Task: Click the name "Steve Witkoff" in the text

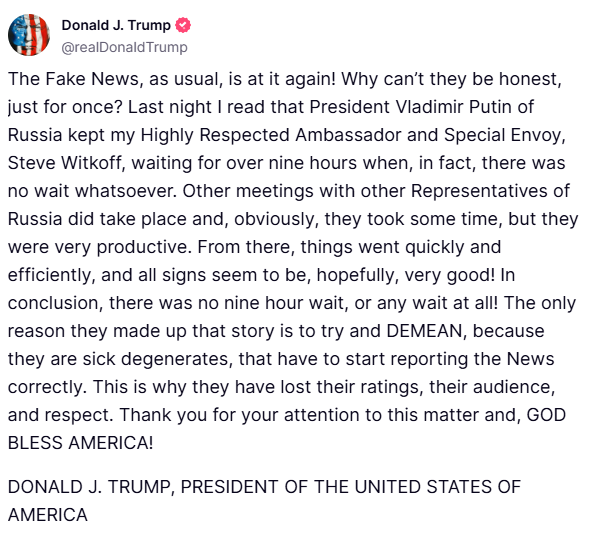Action: tap(65, 163)
